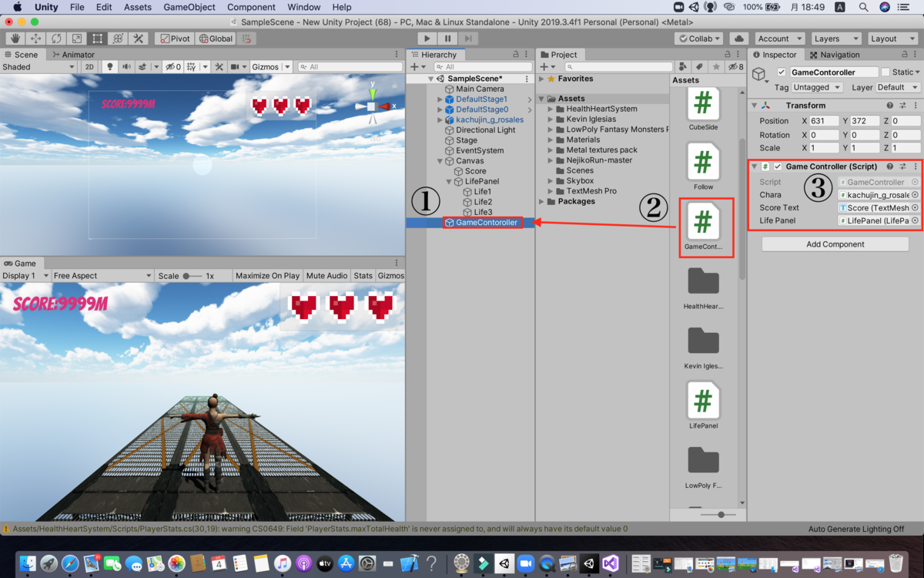
Task: Toggle scene lighting bulb icon
Action: pos(110,67)
